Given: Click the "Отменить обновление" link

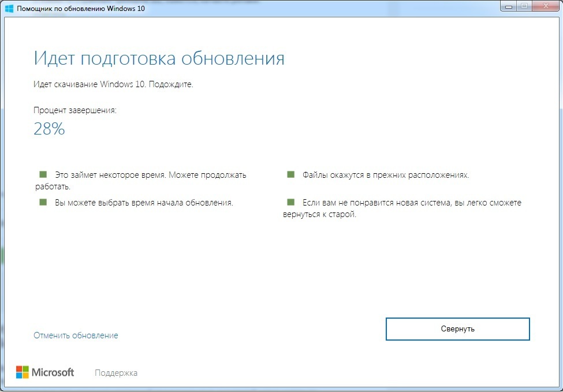Looking at the screenshot, I should click(x=76, y=335).
